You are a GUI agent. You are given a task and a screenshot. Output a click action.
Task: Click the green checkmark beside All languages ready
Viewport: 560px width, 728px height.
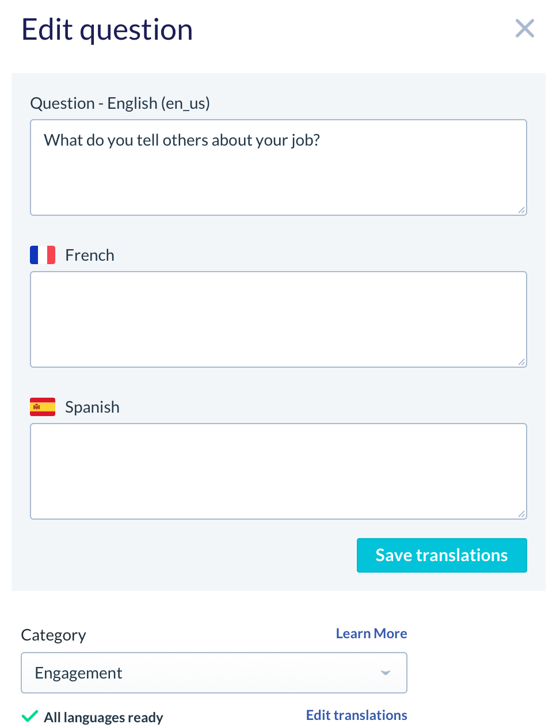coord(30,716)
